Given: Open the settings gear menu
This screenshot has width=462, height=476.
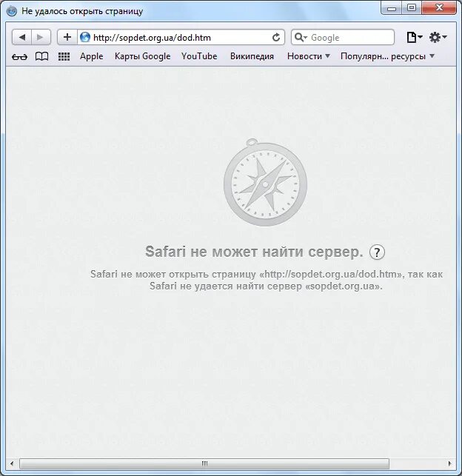Looking at the screenshot, I should pyautogui.click(x=438, y=37).
